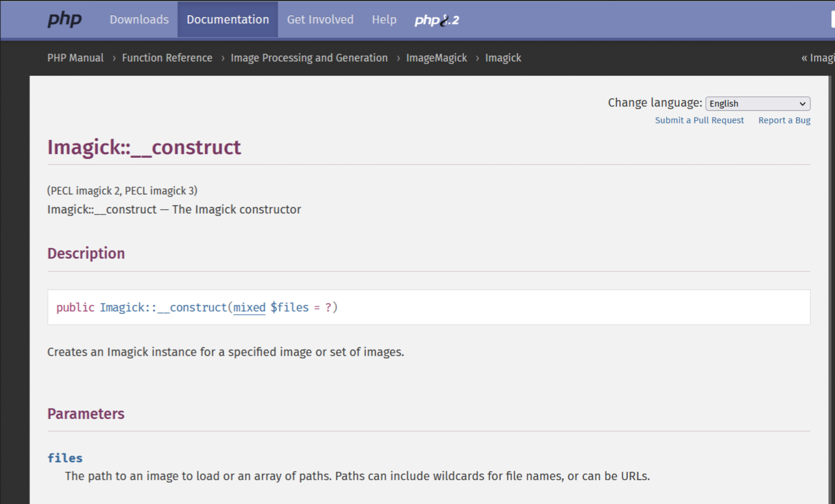
Task: Click the Parameters section heading
Action: (x=86, y=414)
